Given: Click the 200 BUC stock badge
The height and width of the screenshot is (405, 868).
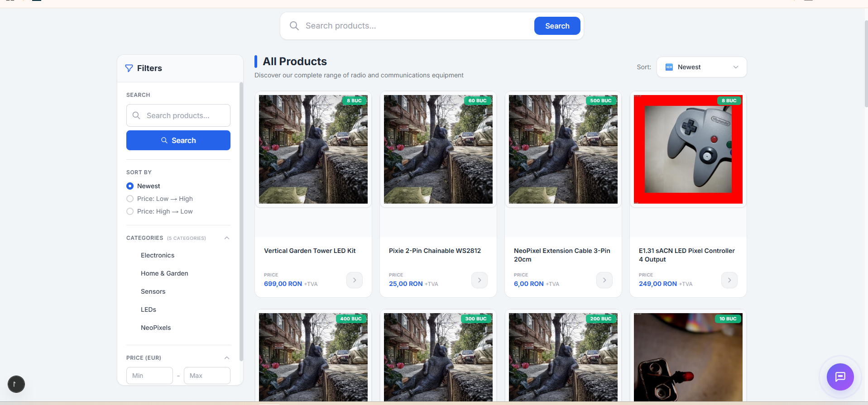Looking at the screenshot, I should point(601,319).
